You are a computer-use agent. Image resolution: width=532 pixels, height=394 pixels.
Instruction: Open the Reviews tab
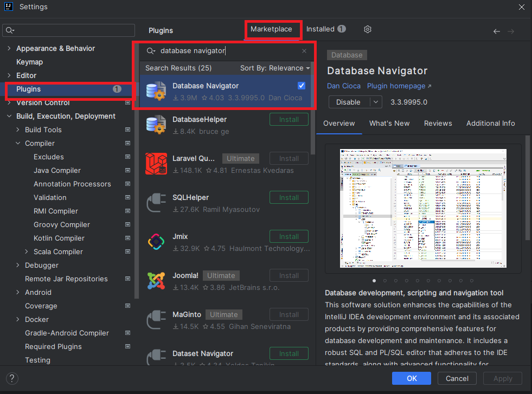coord(438,124)
